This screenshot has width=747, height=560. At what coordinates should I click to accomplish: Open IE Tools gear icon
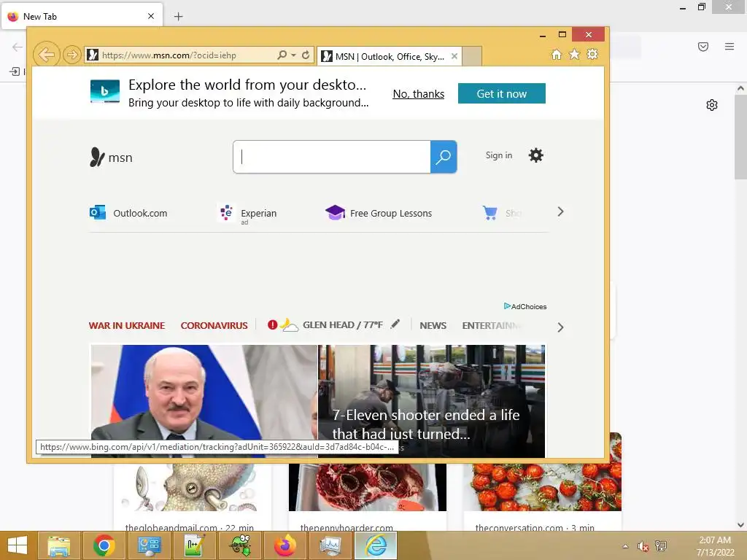(592, 54)
